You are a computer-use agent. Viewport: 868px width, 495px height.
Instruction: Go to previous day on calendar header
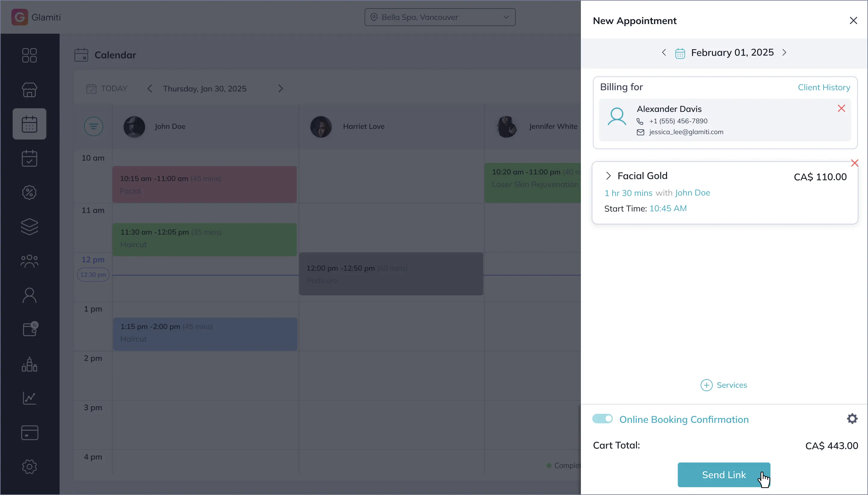[x=150, y=89]
